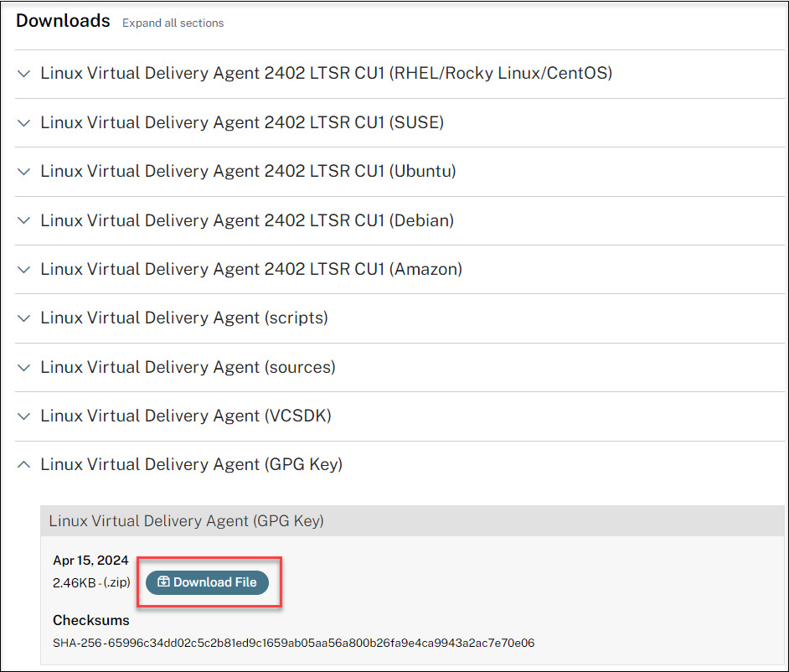
Task: Expand the RHEL/Rocky Linux/CentOS section chevron
Action: point(24,74)
